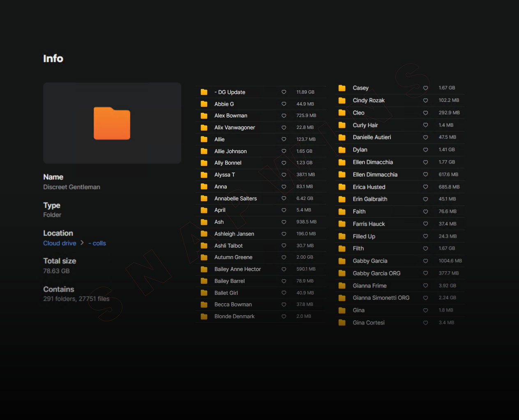Open the Blonde Denmark folder by name
519x420 pixels.
[234, 317]
